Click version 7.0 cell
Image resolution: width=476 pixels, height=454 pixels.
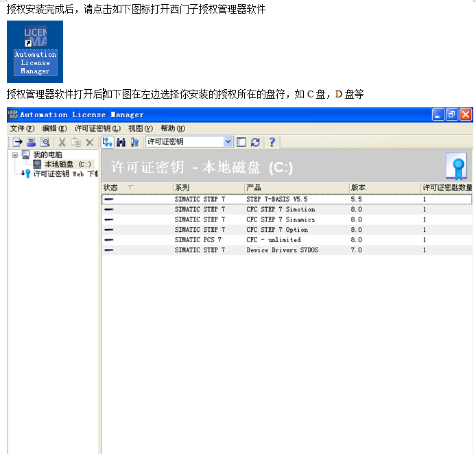(x=357, y=250)
